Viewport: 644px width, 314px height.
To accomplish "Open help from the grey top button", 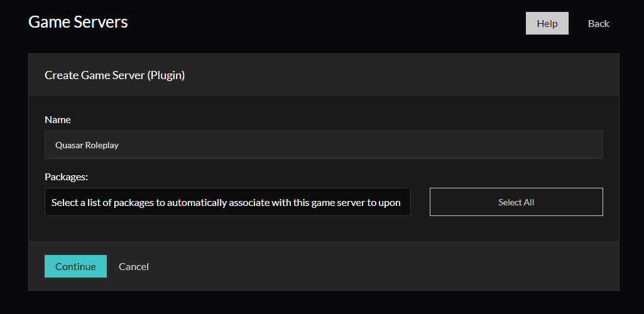I will (x=547, y=23).
